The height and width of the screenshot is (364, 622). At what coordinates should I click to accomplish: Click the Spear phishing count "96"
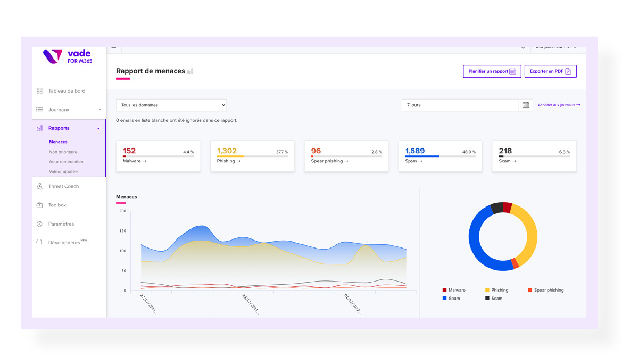pos(316,151)
